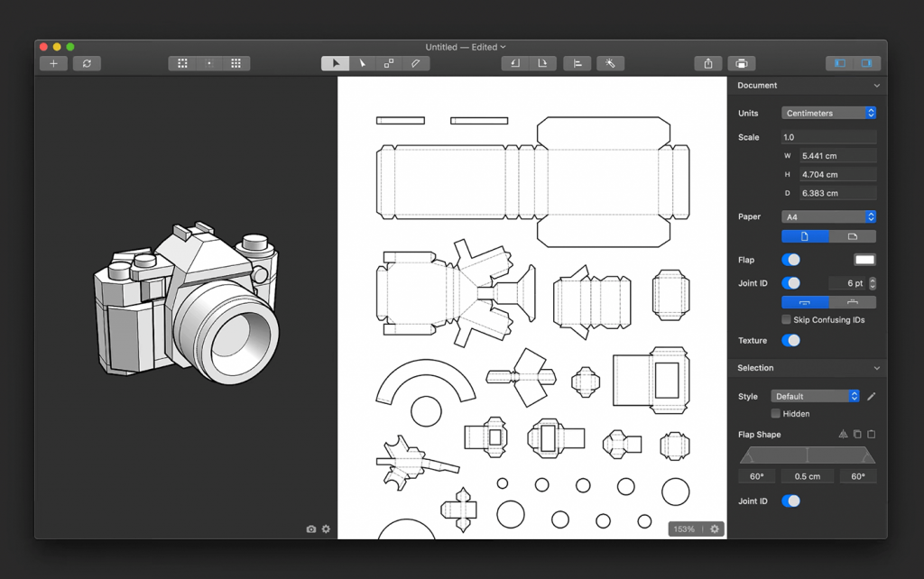
Task: Select second joint ID placement option
Action: (x=852, y=302)
